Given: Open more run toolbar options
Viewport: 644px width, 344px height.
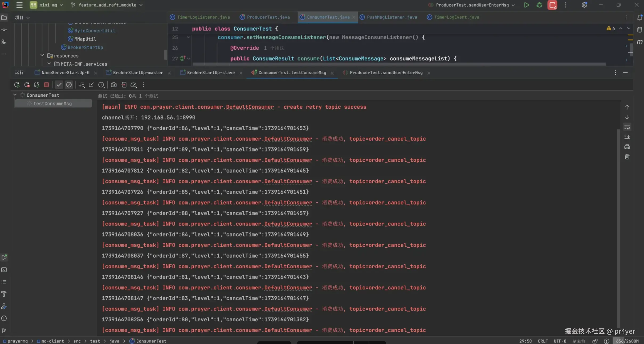Looking at the screenshot, I should 143,85.
